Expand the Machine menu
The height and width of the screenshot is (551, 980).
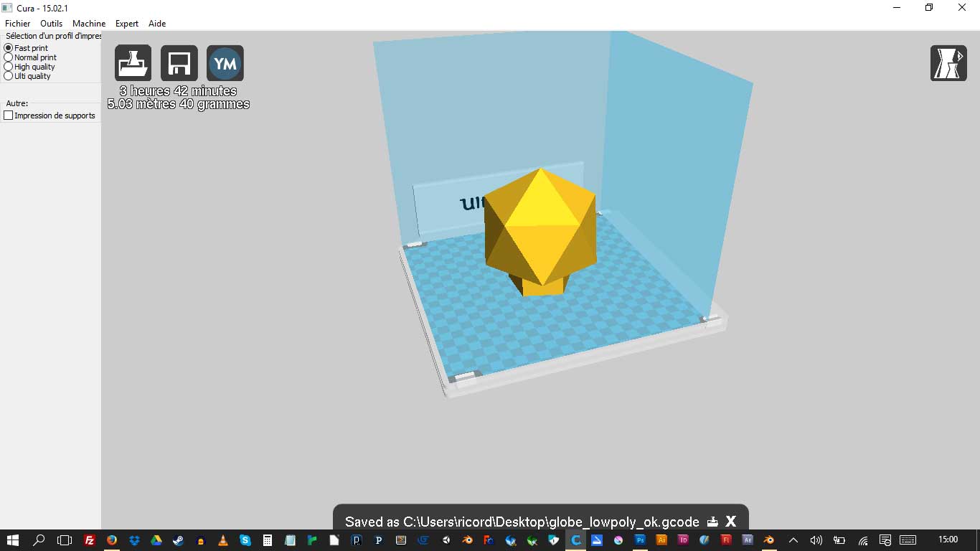coord(89,24)
